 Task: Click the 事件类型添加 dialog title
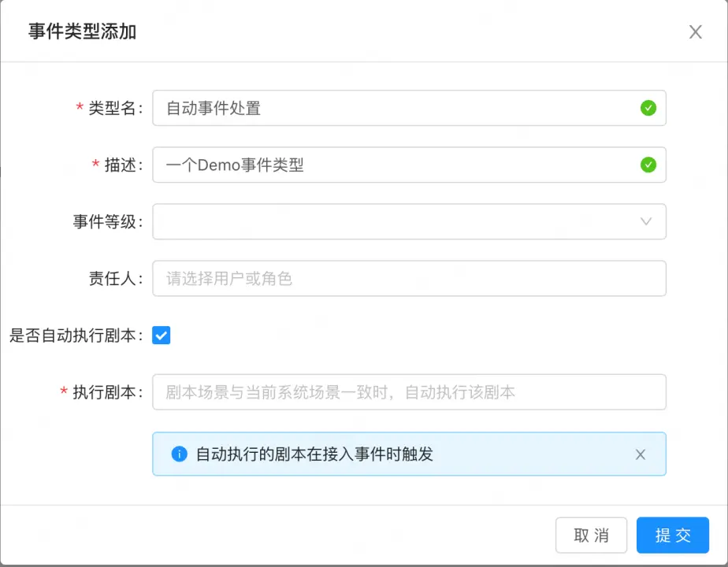(83, 31)
